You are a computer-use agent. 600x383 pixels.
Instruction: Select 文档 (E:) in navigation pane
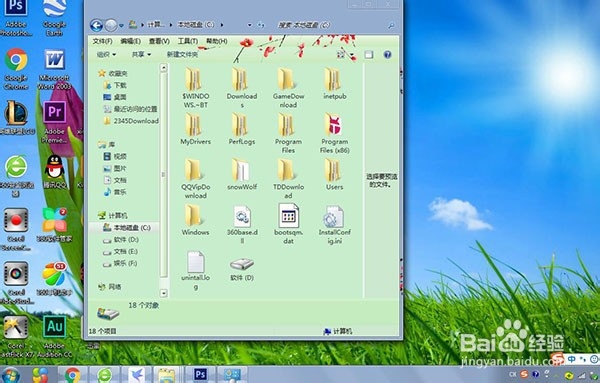tap(121, 251)
